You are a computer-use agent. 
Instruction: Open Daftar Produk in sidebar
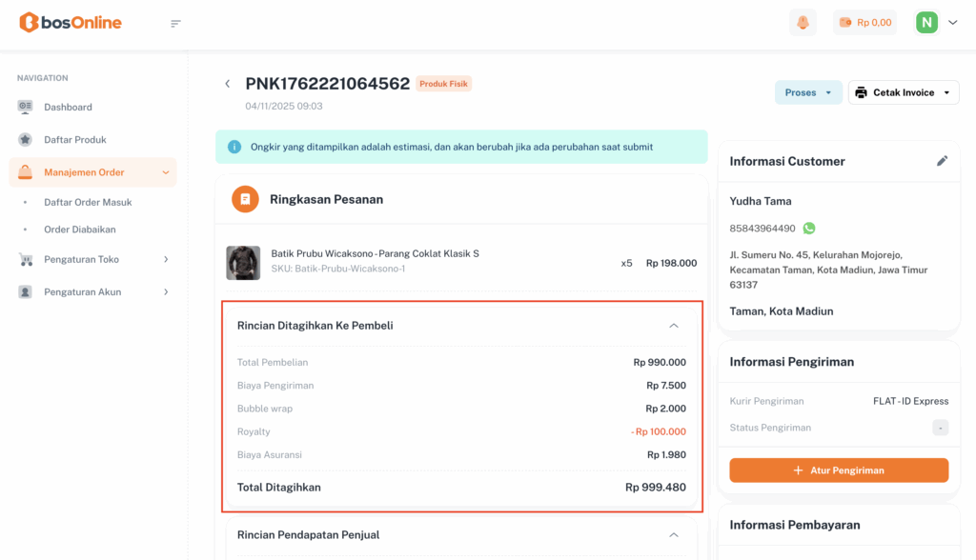pyautogui.click(x=74, y=140)
